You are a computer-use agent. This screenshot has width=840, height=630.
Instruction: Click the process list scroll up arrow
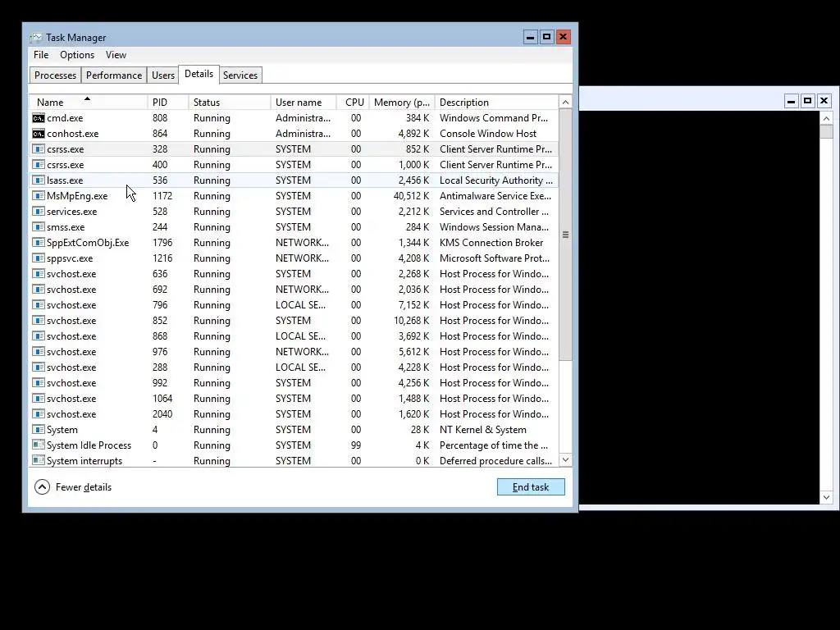pos(565,102)
